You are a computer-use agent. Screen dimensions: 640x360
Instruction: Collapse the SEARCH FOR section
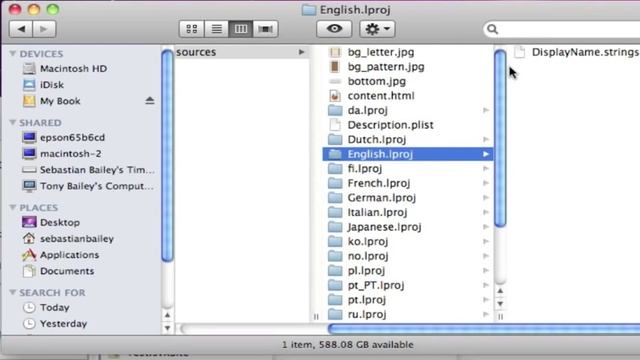[x=13, y=292]
